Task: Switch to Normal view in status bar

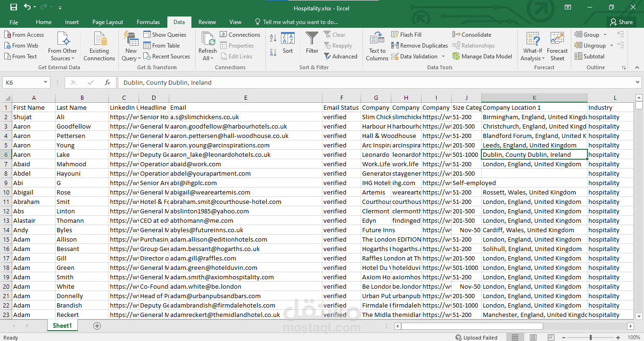Action: [x=515, y=337]
